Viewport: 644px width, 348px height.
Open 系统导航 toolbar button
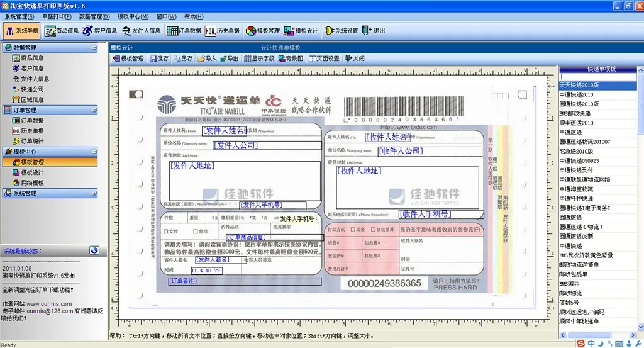(22, 31)
